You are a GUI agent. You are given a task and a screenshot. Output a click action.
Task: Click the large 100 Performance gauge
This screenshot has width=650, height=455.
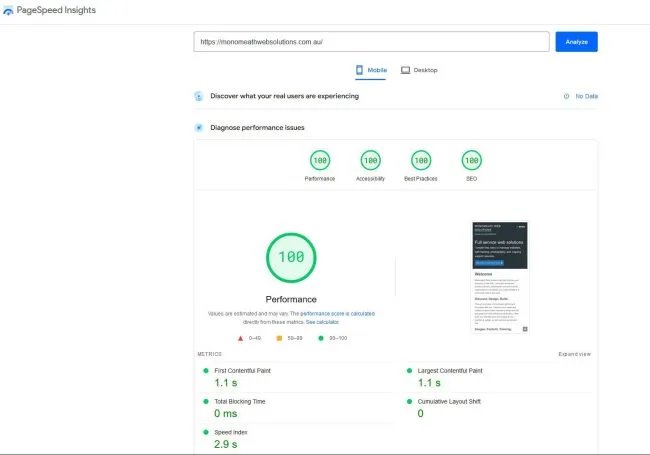[291, 258]
